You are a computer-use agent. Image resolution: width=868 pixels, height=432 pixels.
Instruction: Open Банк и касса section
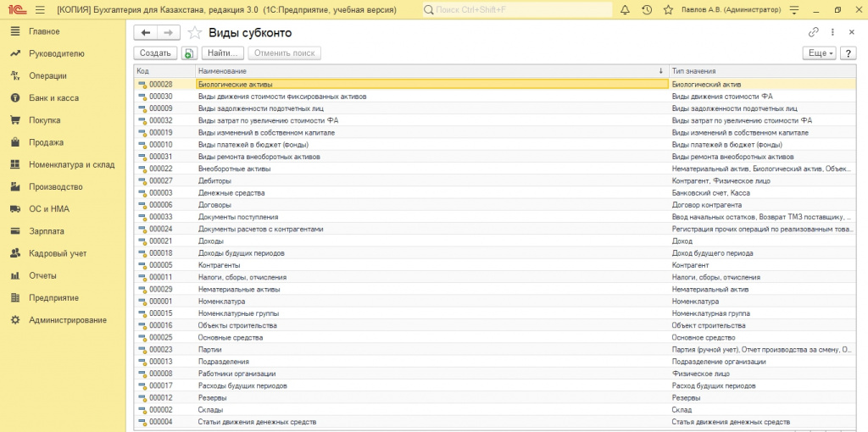tap(53, 98)
